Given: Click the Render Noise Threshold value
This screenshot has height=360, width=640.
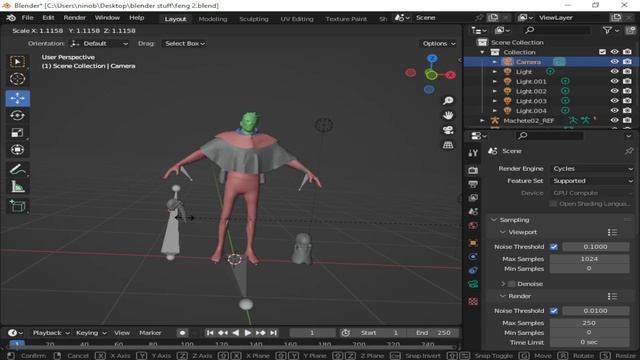Looking at the screenshot, I should (x=595, y=311).
